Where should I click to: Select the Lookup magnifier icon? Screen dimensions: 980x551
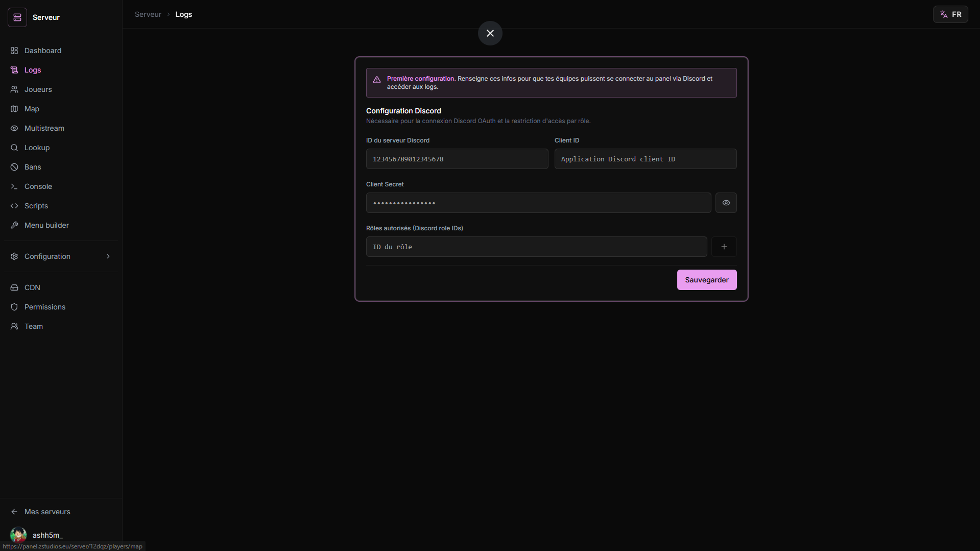point(14,148)
